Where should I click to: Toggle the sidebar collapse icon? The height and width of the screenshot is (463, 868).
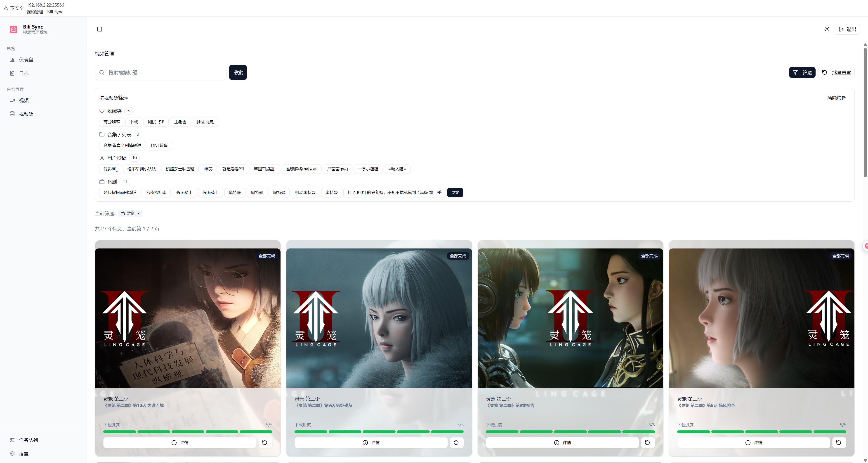[x=99, y=29]
